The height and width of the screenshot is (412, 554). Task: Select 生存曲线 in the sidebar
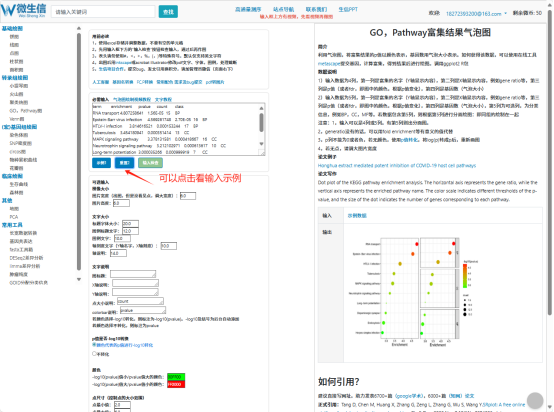click(19, 184)
